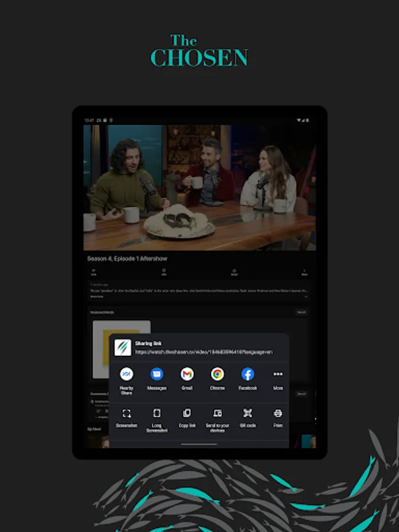Open the More overflow action at right
This screenshot has height=532, width=399.
tap(304, 272)
